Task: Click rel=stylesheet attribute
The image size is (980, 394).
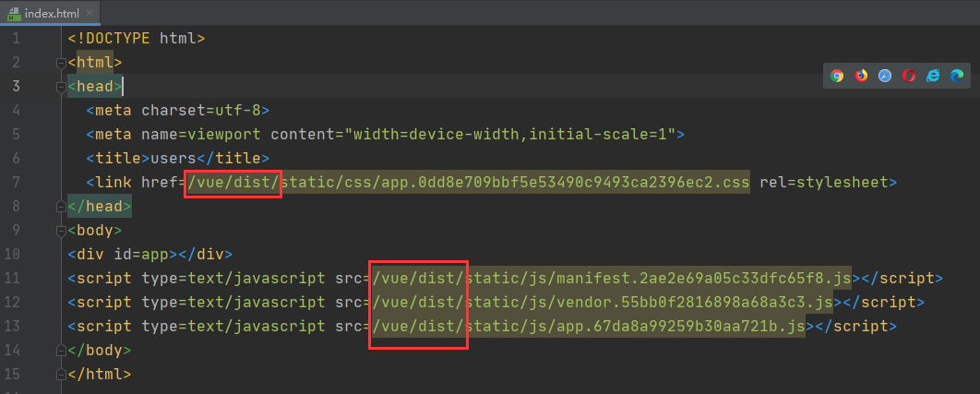Action: pos(824,183)
